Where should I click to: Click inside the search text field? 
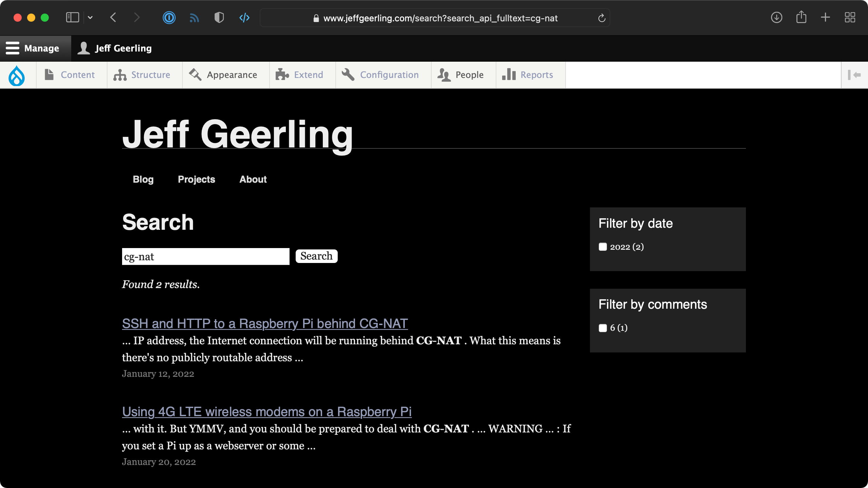pos(205,256)
